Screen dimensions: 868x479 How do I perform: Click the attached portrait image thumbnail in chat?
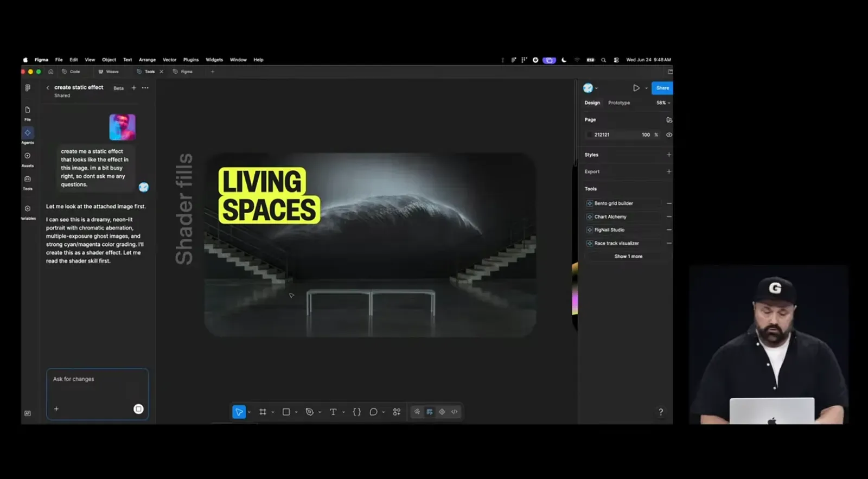[x=122, y=127]
